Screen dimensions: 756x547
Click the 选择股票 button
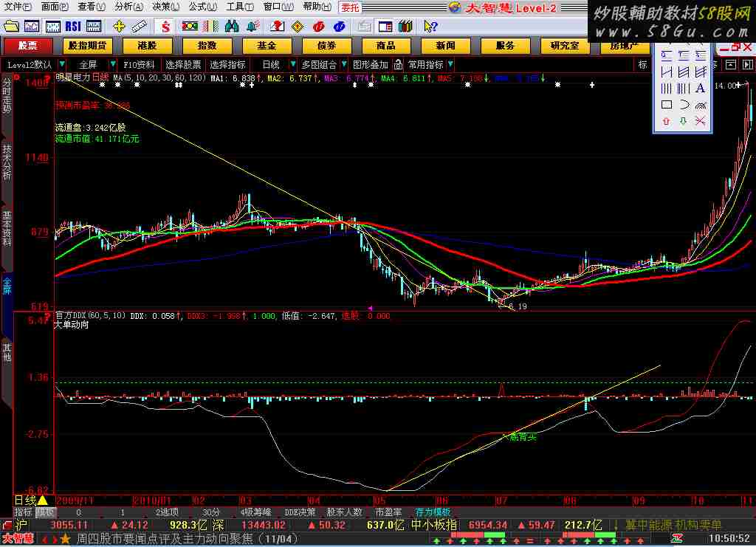click(x=182, y=64)
